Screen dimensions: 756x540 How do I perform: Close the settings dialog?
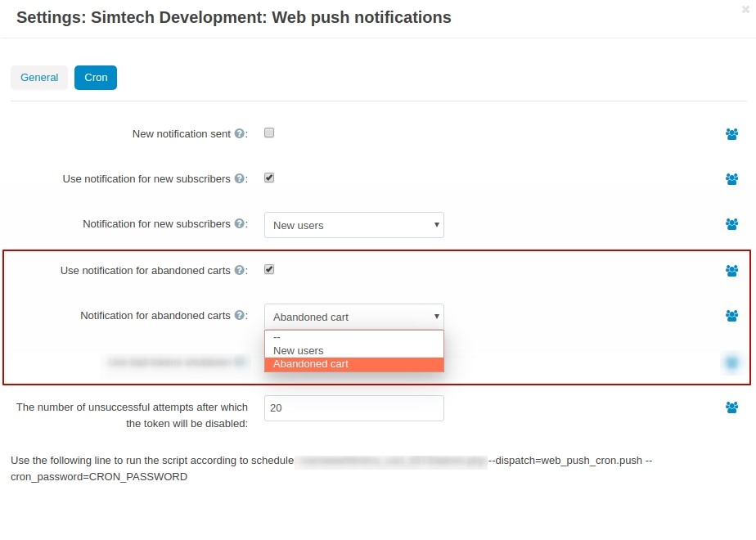[745, 9]
